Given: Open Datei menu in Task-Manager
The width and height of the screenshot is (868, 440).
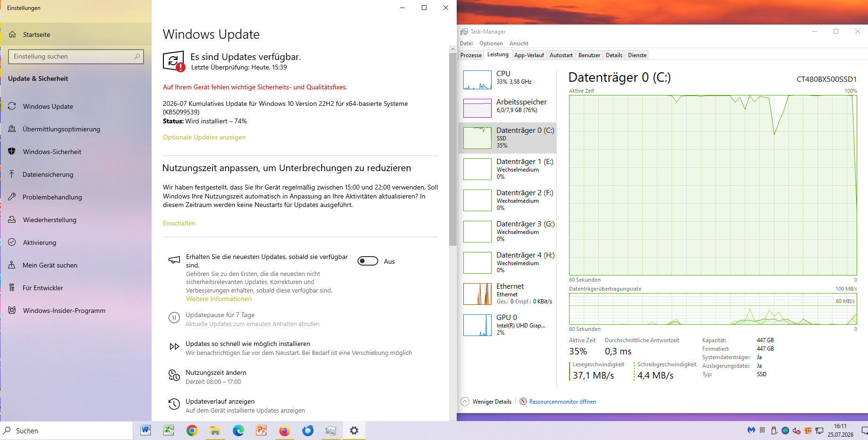Looking at the screenshot, I should 466,43.
